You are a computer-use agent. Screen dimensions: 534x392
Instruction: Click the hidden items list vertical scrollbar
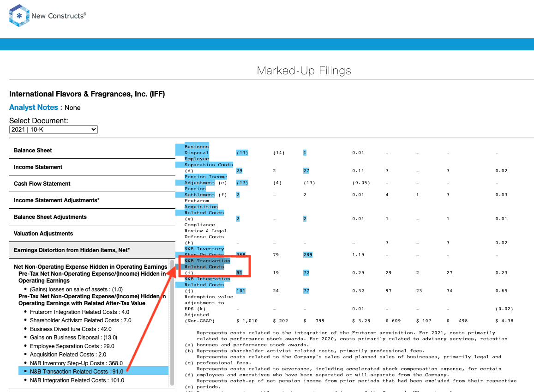[172, 323]
